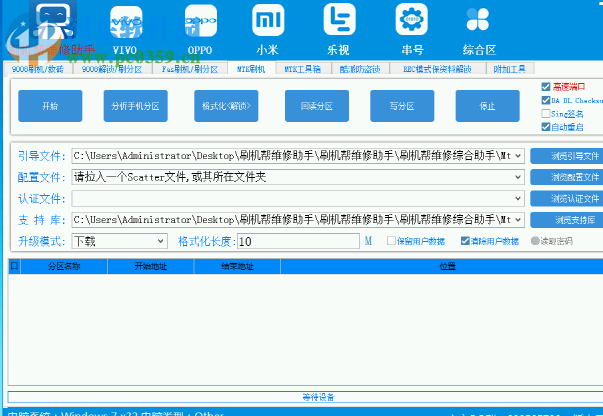
Task: Click the 写分区 button
Action: (x=402, y=106)
